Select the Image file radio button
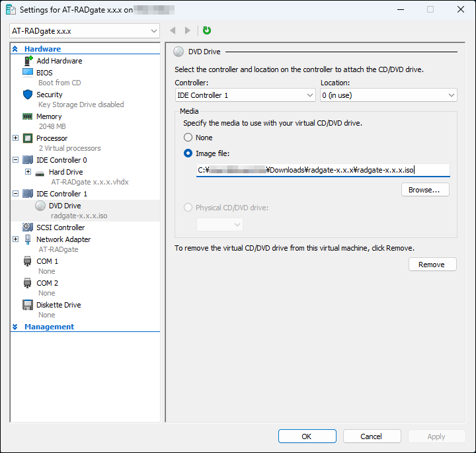Screen dimensions: 476x453 tap(188, 153)
